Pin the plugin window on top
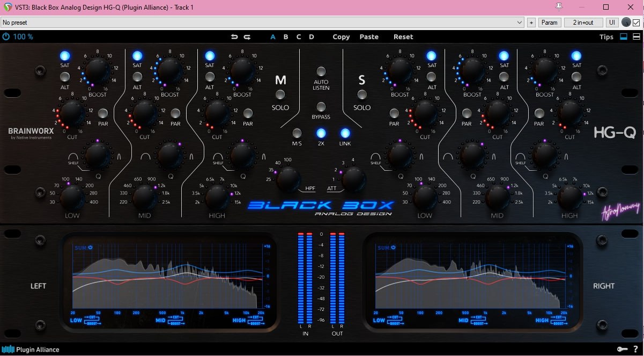The image size is (644, 356). tap(559, 8)
